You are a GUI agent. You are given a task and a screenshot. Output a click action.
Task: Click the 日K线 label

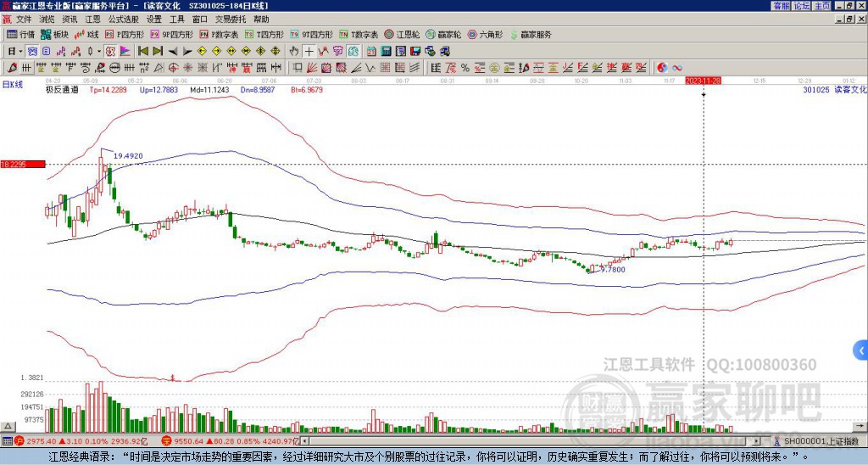coord(13,84)
